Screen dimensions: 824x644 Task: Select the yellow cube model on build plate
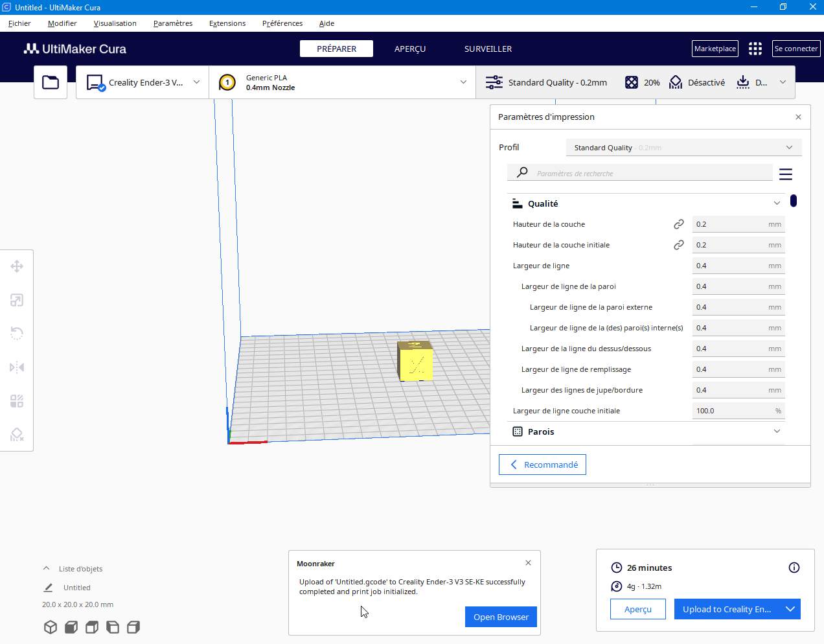[415, 361]
